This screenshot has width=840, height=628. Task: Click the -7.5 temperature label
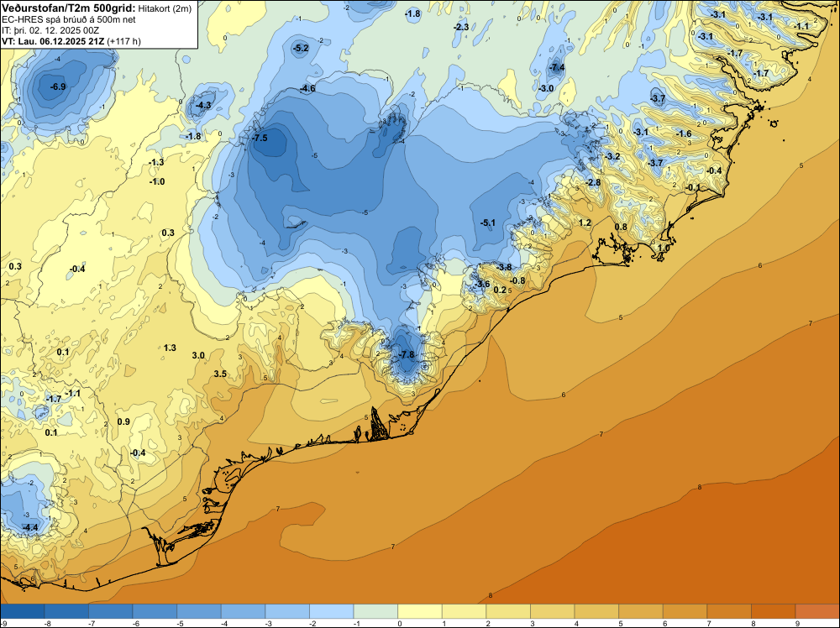[260, 139]
